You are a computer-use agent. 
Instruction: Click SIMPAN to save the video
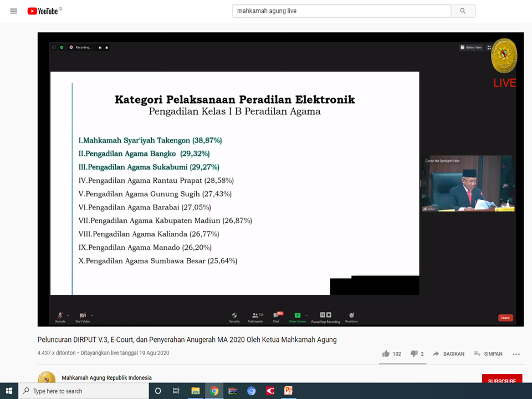coord(487,354)
